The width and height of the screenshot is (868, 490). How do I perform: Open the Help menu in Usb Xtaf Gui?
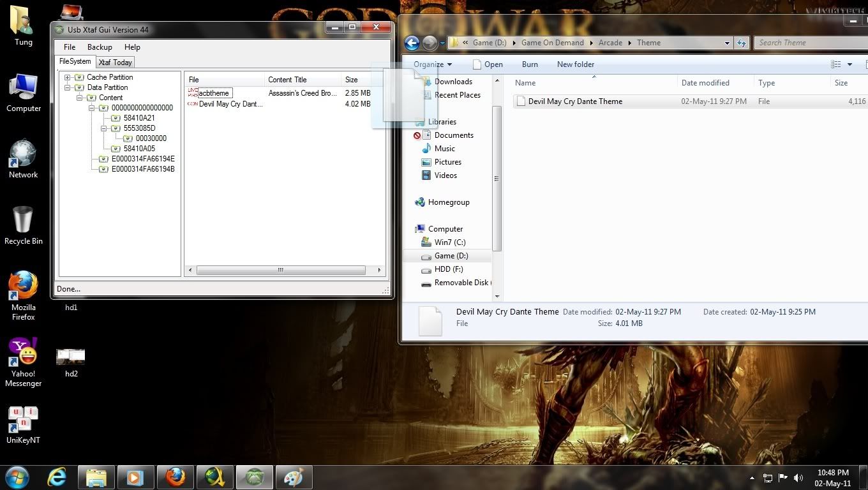click(132, 47)
